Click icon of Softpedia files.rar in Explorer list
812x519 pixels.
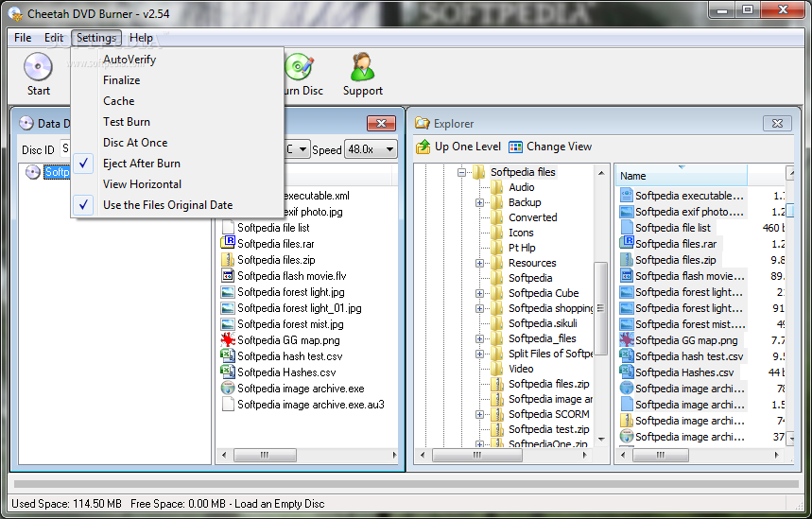pyautogui.click(x=627, y=242)
